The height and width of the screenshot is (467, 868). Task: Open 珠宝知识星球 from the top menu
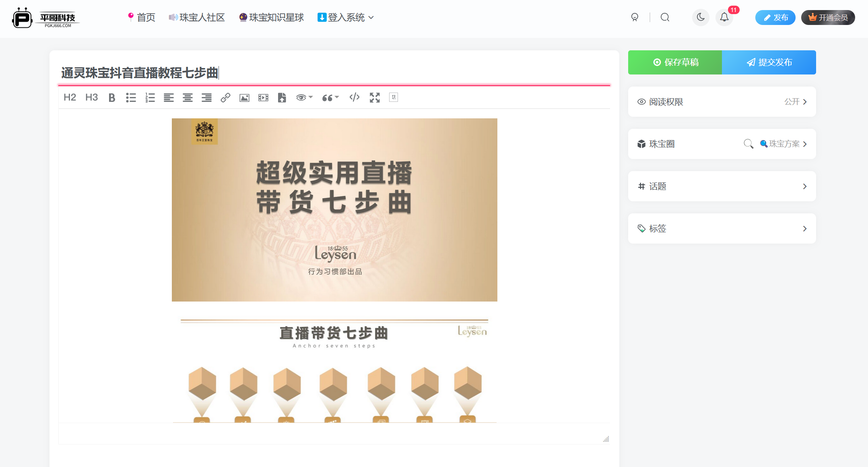(271, 17)
